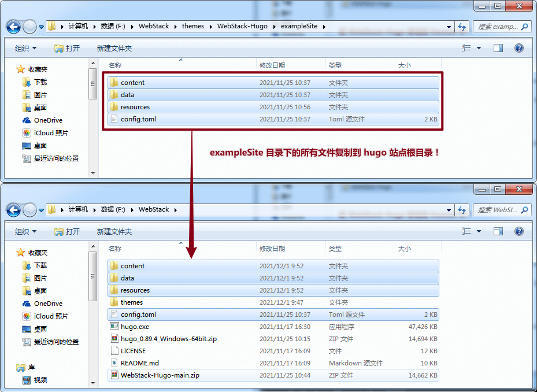Select README.md file
This screenshot has height=392, width=537.
click(x=273, y=363)
